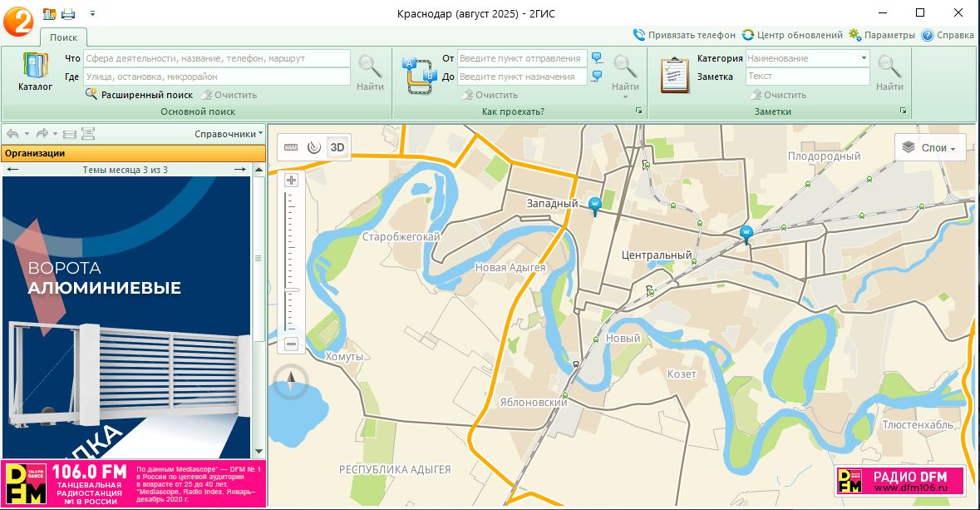Image resolution: width=980 pixels, height=510 pixels.
Task: Toggle 3D map view mode
Action: [337, 147]
